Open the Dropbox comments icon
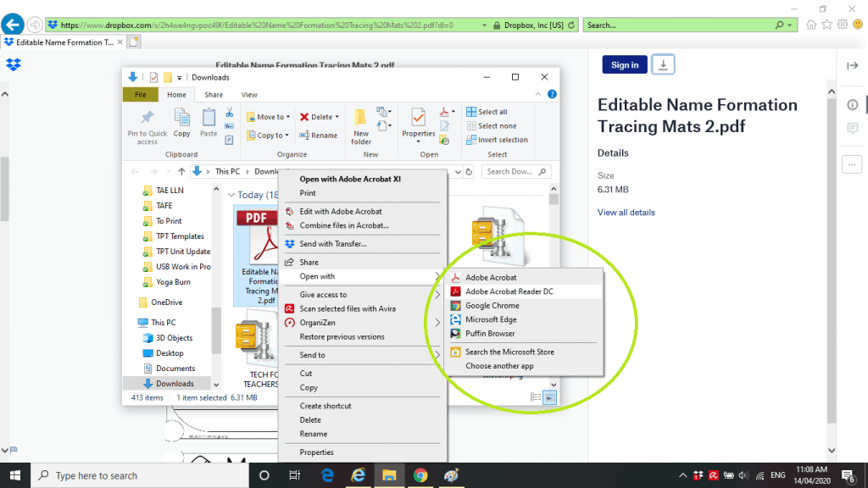 pos(853,129)
